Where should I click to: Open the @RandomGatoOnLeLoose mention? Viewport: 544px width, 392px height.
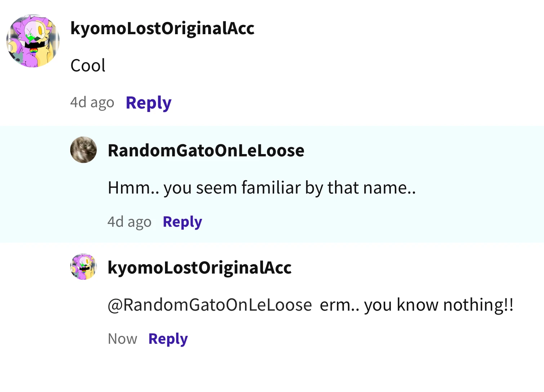210,305
